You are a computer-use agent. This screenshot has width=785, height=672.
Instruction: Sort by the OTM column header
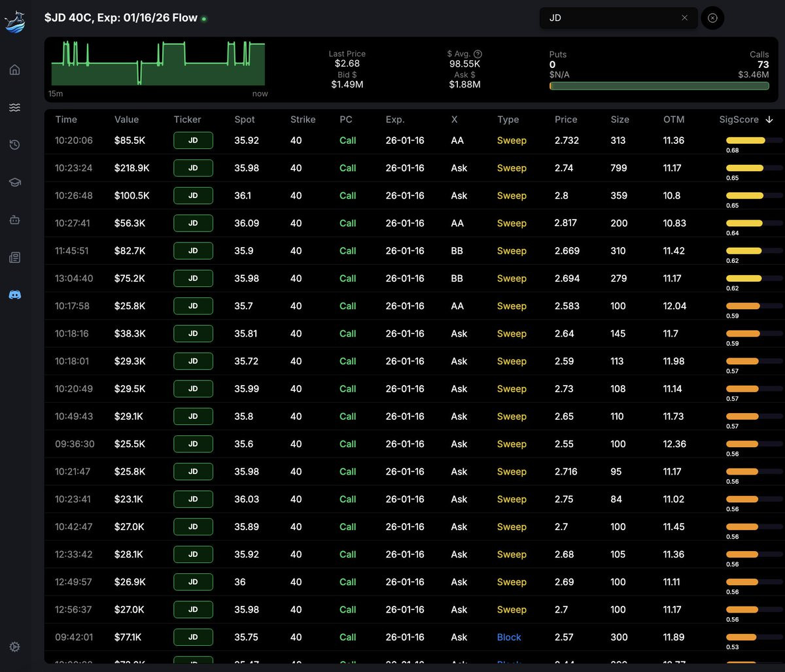674,120
